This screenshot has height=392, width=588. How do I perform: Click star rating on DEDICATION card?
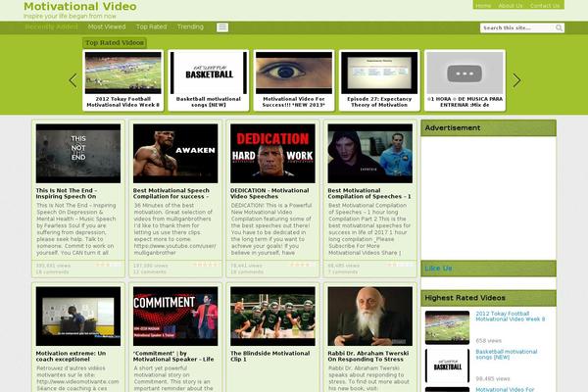303,266
